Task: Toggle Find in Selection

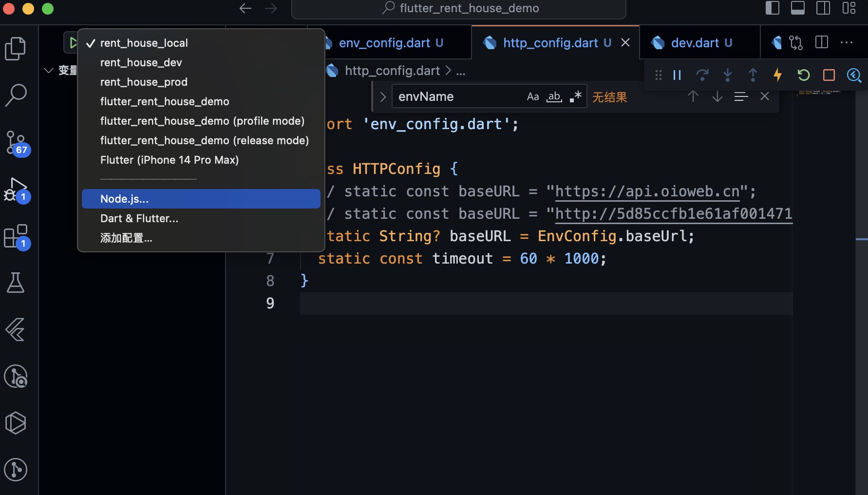Action: [741, 96]
